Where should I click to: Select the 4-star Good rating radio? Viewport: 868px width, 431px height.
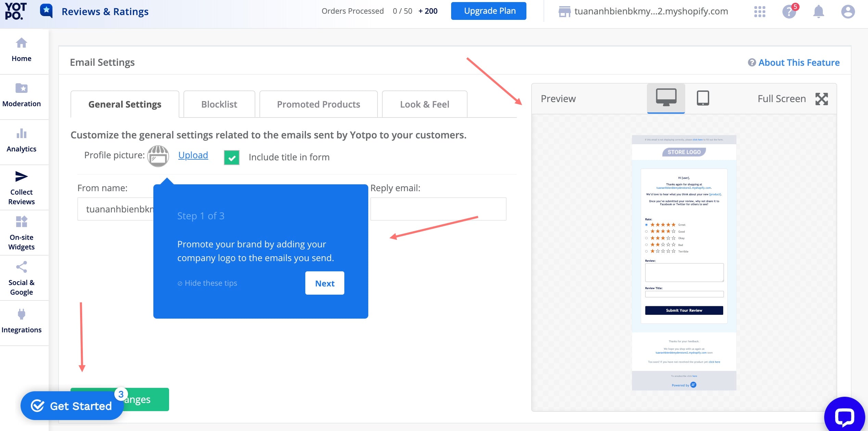point(646,232)
